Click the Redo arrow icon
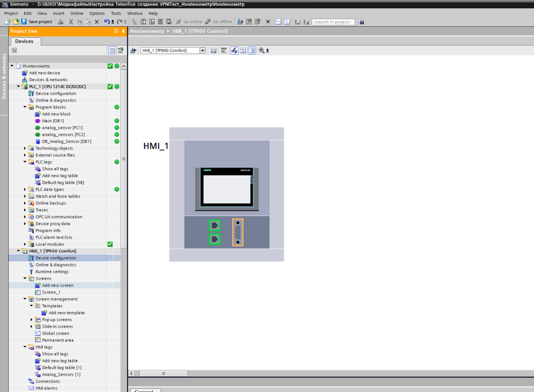Viewport: 534px width, 392px height. pyautogui.click(x=119, y=21)
